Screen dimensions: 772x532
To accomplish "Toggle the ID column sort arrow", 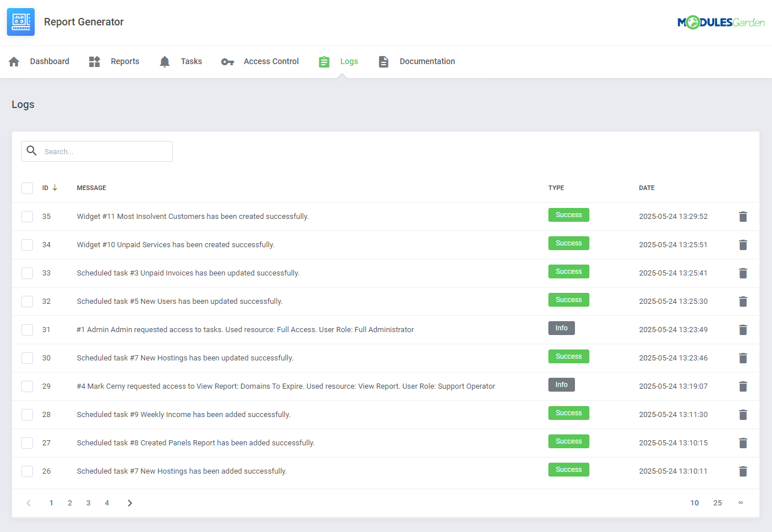I will pyautogui.click(x=55, y=188).
